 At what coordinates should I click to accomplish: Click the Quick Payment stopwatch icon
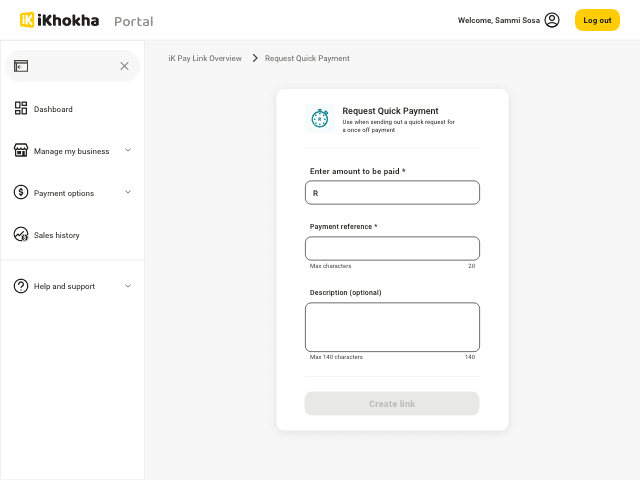coord(320,119)
